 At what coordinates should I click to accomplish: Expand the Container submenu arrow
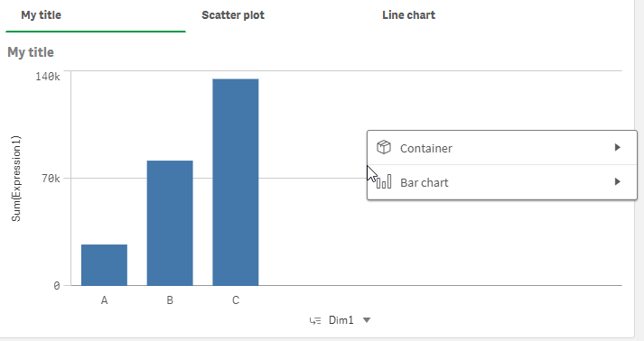(x=617, y=147)
